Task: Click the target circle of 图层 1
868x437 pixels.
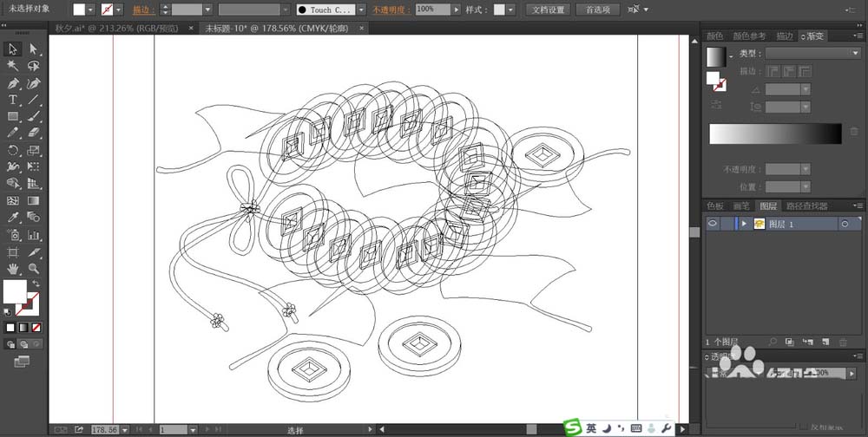Action: pyautogui.click(x=845, y=224)
